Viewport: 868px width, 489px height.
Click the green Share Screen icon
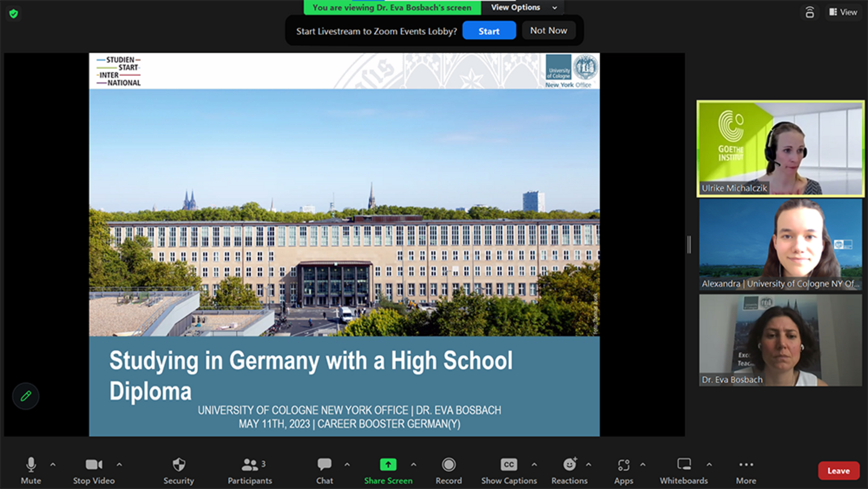tap(388, 464)
